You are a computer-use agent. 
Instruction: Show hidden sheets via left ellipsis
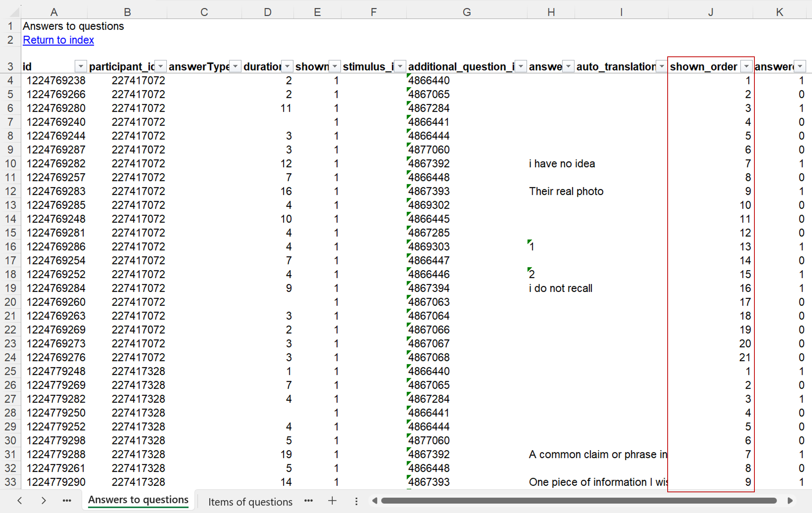[67, 501]
